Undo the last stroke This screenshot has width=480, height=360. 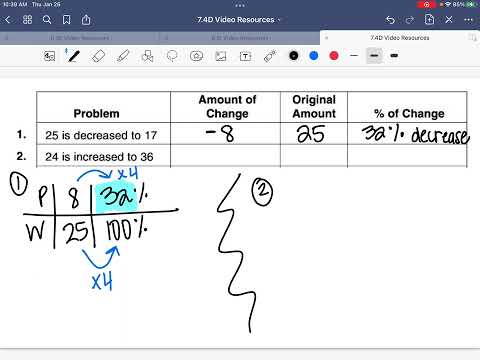tap(390, 20)
